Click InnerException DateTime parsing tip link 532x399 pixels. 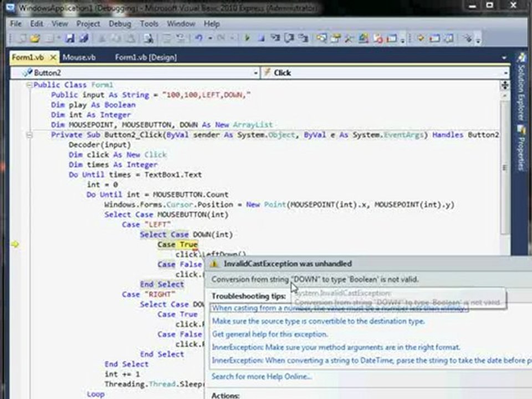[371, 360]
